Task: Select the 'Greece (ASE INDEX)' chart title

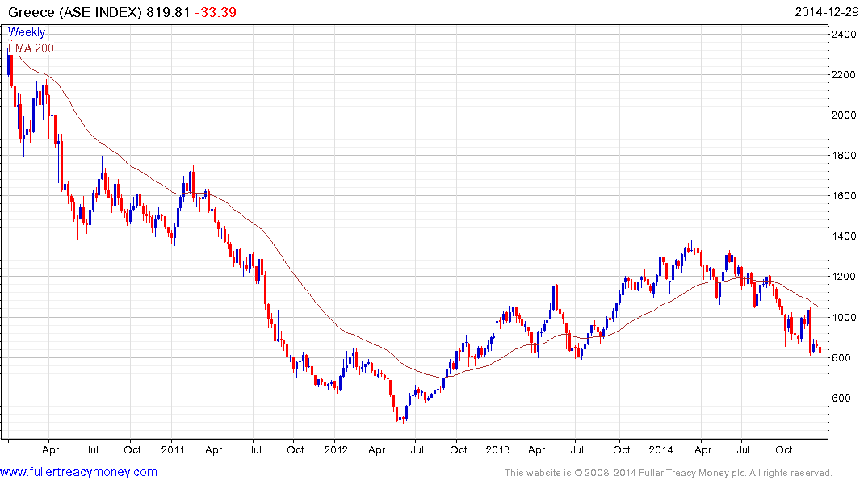Action: (75, 11)
